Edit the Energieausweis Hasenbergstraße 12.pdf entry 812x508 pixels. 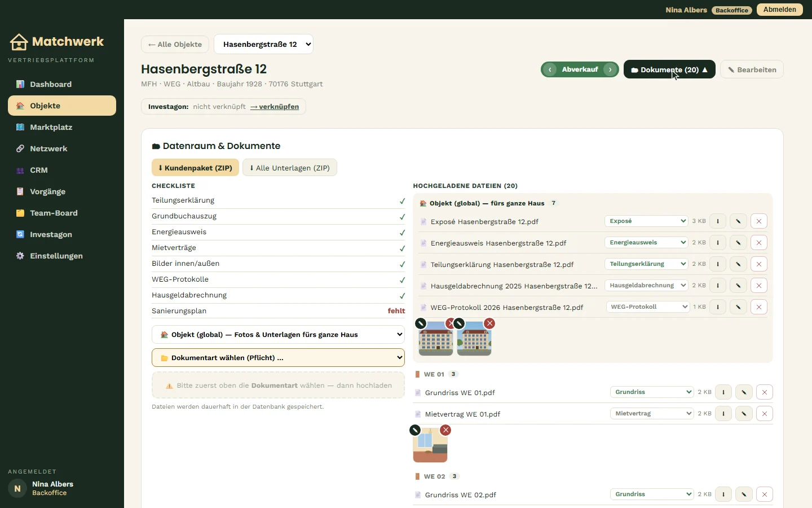[x=738, y=243]
